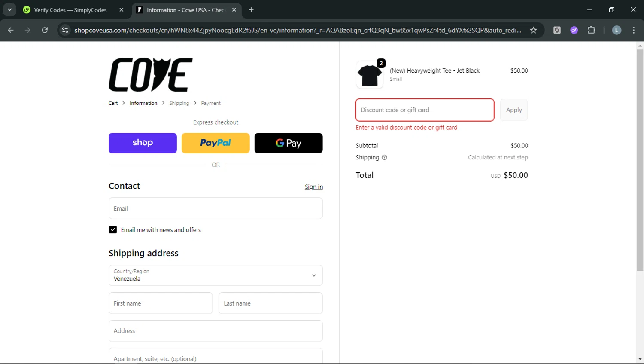Open site information icon in address bar
Screen dimensions: 644x364
pos(65,30)
